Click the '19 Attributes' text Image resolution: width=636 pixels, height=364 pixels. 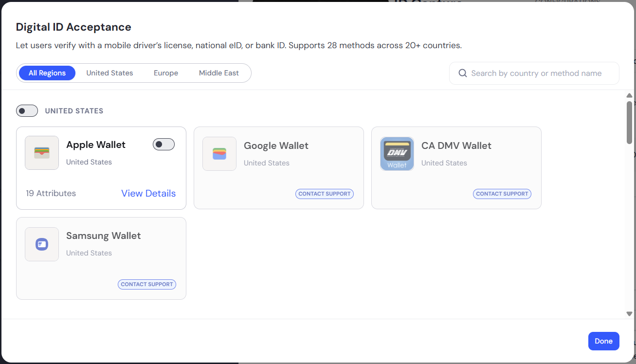(51, 193)
